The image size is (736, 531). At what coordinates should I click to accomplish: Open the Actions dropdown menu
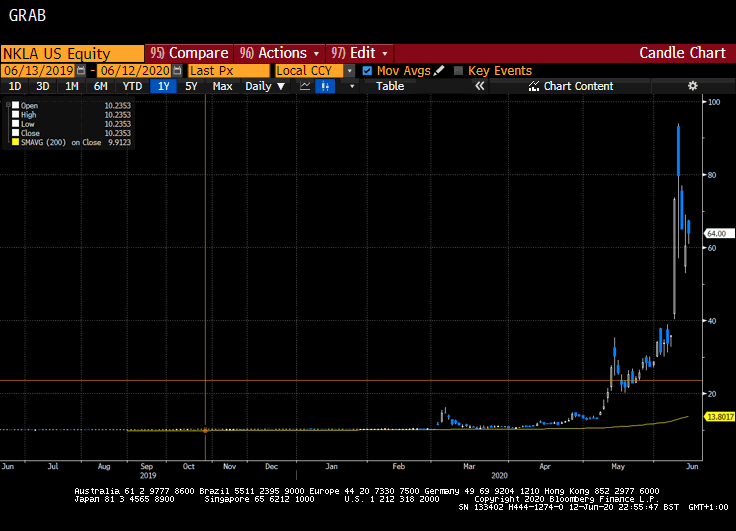coord(279,53)
